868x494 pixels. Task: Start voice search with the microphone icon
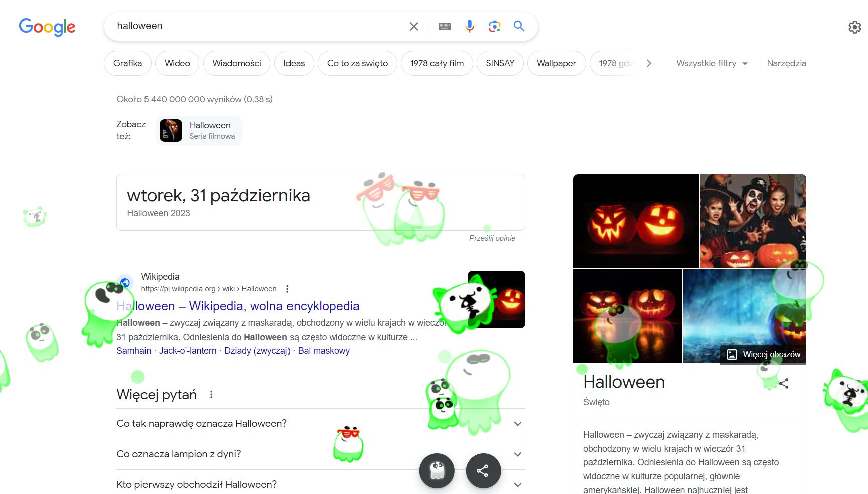470,26
